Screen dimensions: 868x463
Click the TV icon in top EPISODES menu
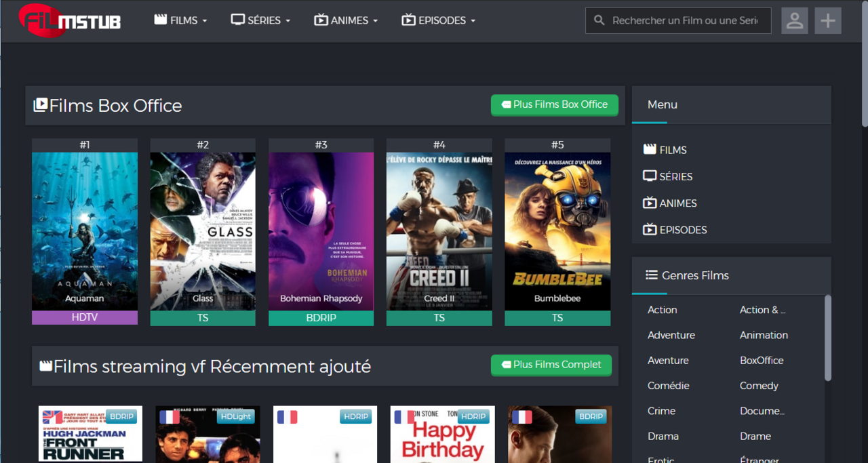point(408,20)
